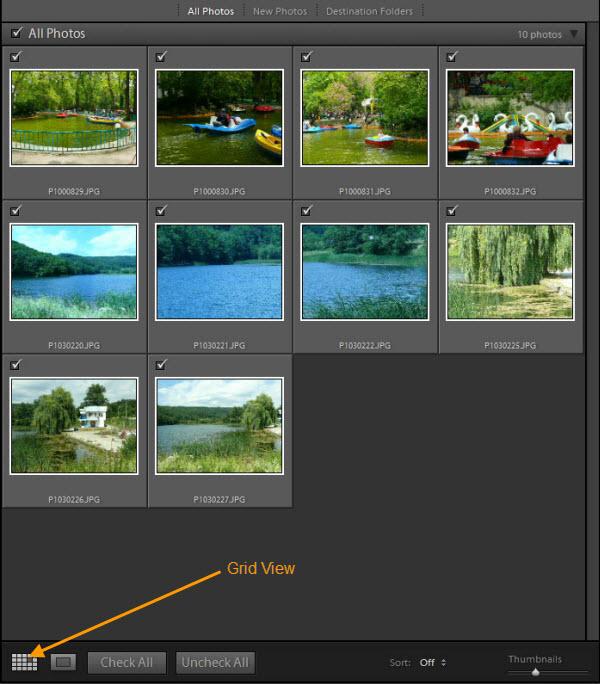Uncheck photo P1000830.JPG checkbox
600x684 pixels.
161,57
